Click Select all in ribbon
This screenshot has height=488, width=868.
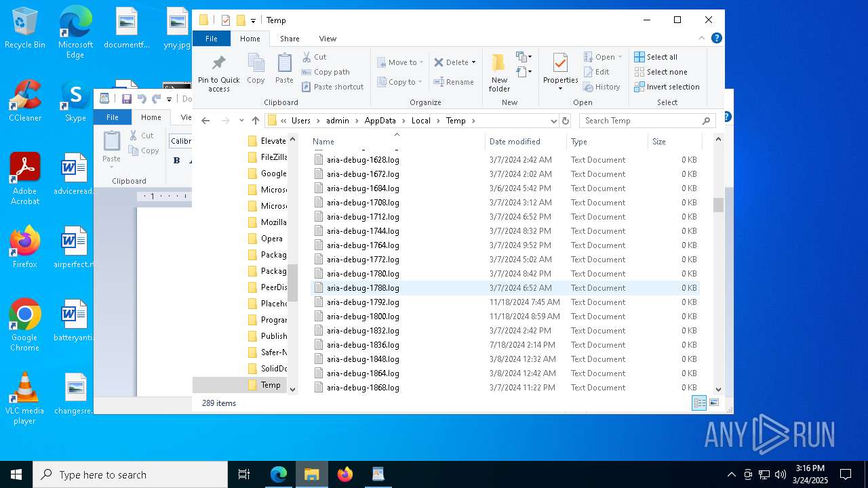pyautogui.click(x=656, y=57)
